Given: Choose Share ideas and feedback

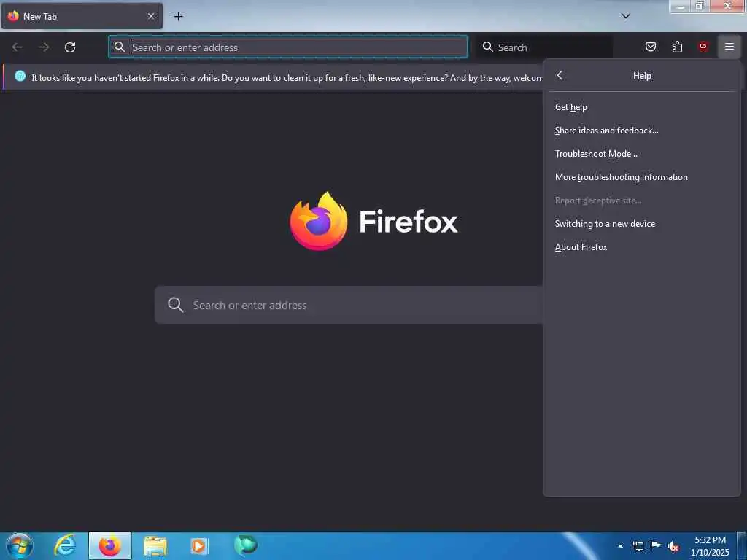Looking at the screenshot, I should click(641, 131).
